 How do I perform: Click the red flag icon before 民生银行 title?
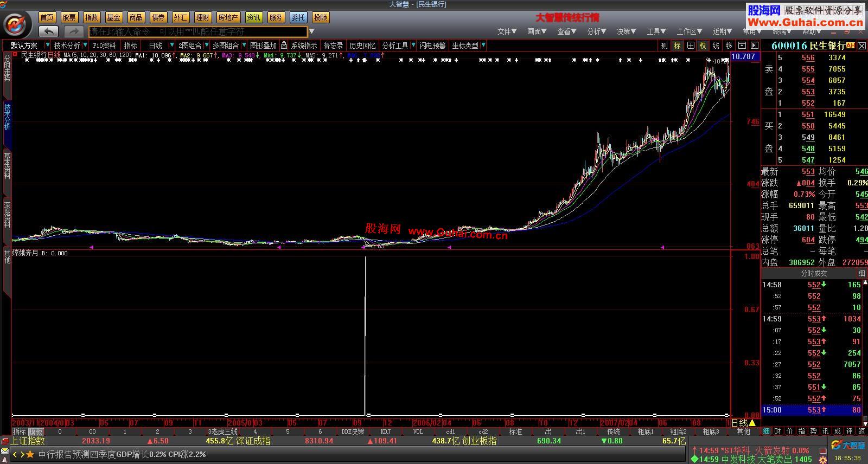15,55
